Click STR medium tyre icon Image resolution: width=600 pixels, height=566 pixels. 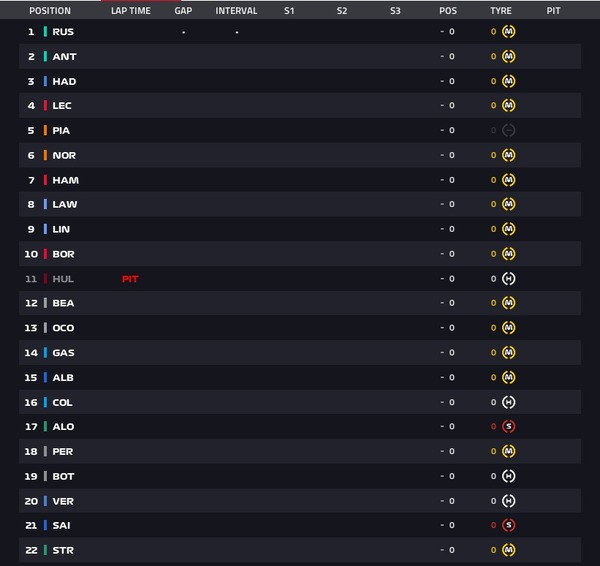(x=508, y=550)
